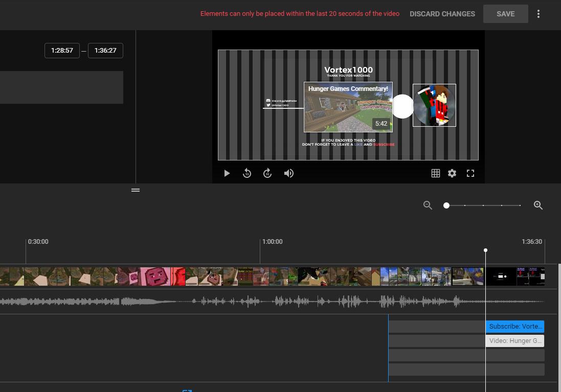Select Hunger Games Commentary video card
The image size is (561, 392).
point(348,107)
